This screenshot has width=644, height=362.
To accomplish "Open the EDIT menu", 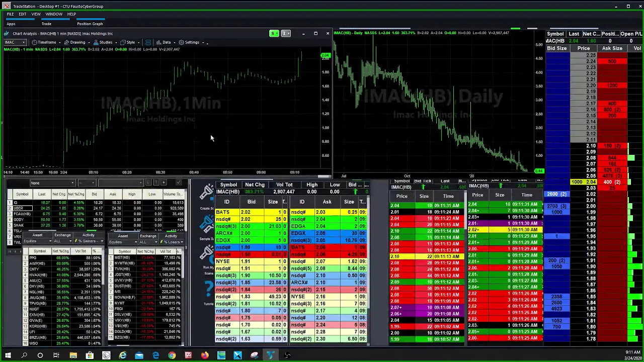I will tap(22, 14).
